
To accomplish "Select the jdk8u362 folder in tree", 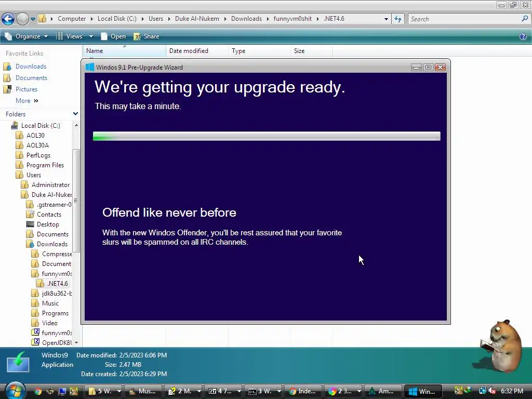I will 57,293.
